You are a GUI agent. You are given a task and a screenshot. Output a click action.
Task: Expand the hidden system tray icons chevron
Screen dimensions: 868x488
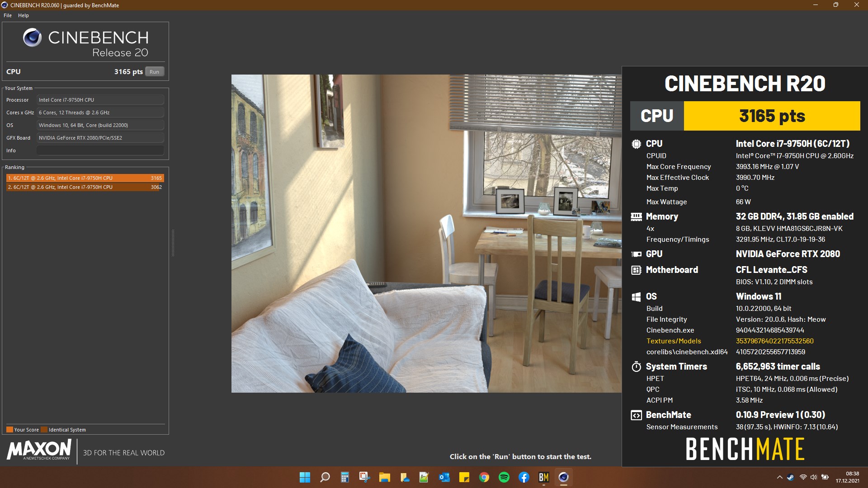779,477
